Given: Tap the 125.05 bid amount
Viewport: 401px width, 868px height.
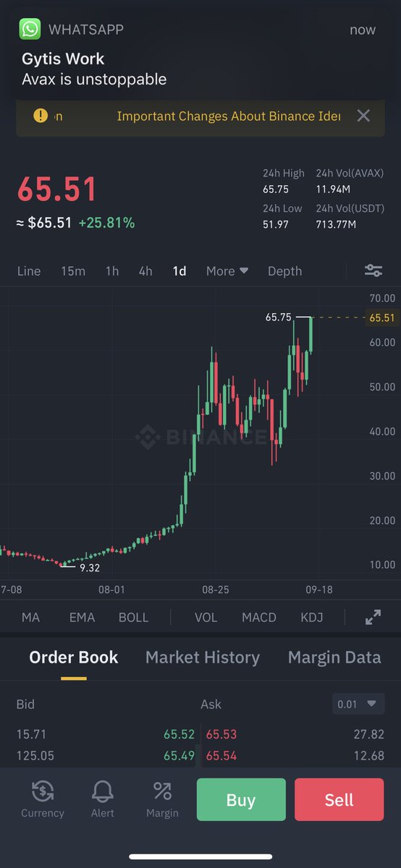Looking at the screenshot, I should [35, 756].
